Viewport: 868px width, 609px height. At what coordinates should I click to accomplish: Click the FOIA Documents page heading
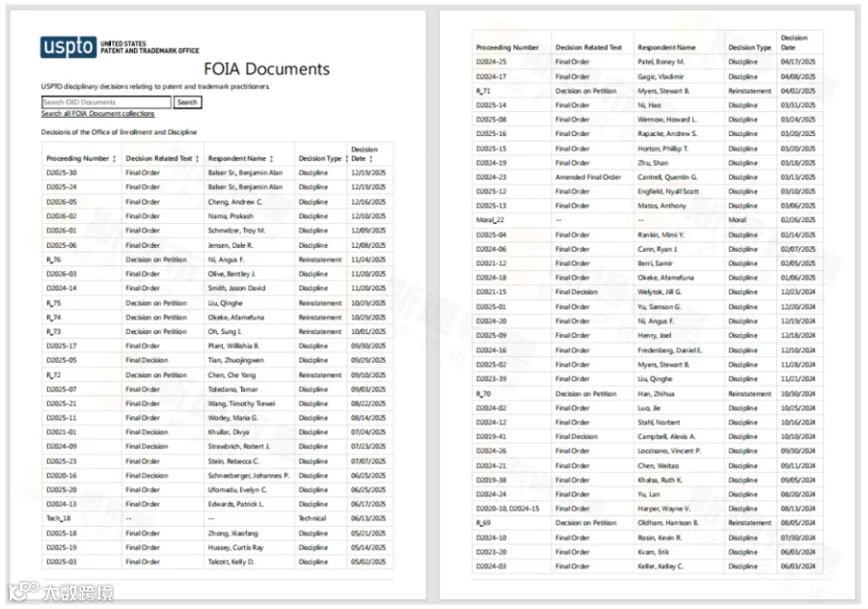(266, 69)
